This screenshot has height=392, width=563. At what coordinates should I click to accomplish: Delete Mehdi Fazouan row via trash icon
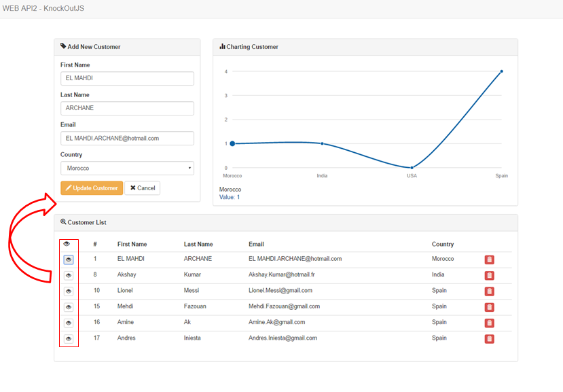pos(489,307)
